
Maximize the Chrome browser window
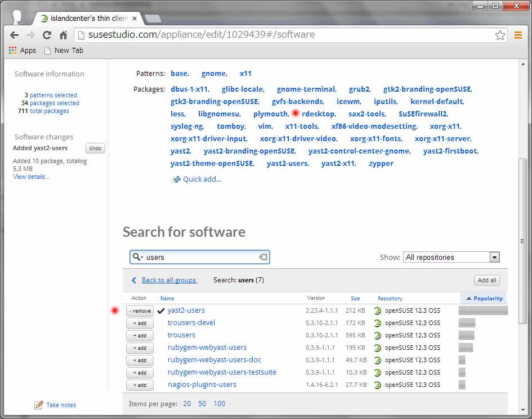[x=495, y=6]
